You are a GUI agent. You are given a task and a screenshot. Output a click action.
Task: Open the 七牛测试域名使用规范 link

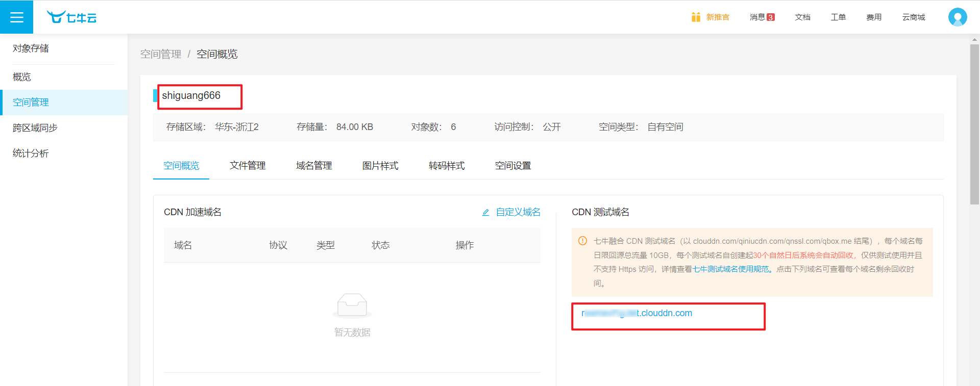pos(730,269)
